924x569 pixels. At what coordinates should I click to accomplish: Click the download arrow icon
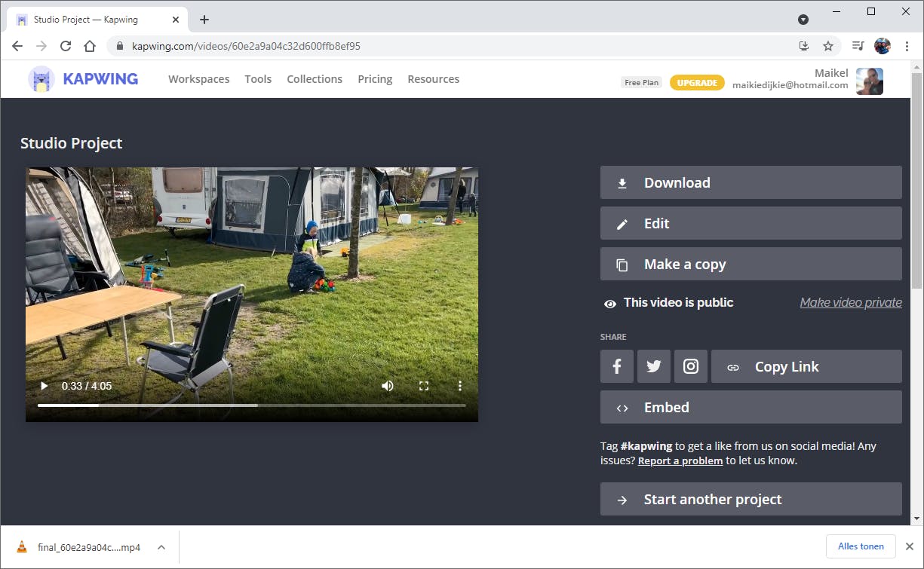click(x=622, y=183)
